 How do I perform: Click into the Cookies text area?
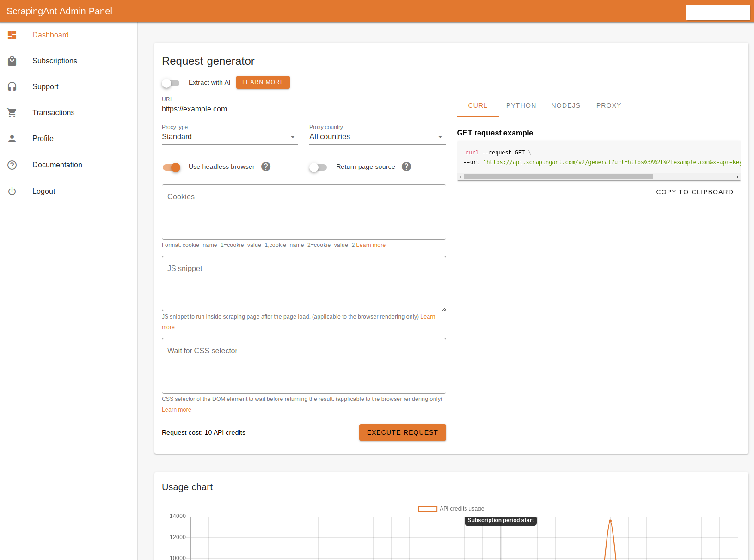pos(304,212)
